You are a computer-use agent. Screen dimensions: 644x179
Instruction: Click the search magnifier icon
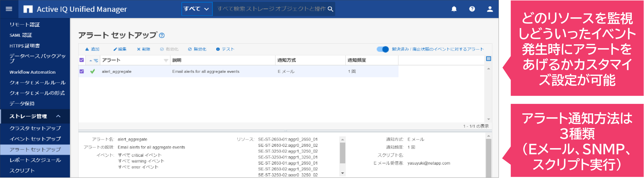[x=330, y=9]
